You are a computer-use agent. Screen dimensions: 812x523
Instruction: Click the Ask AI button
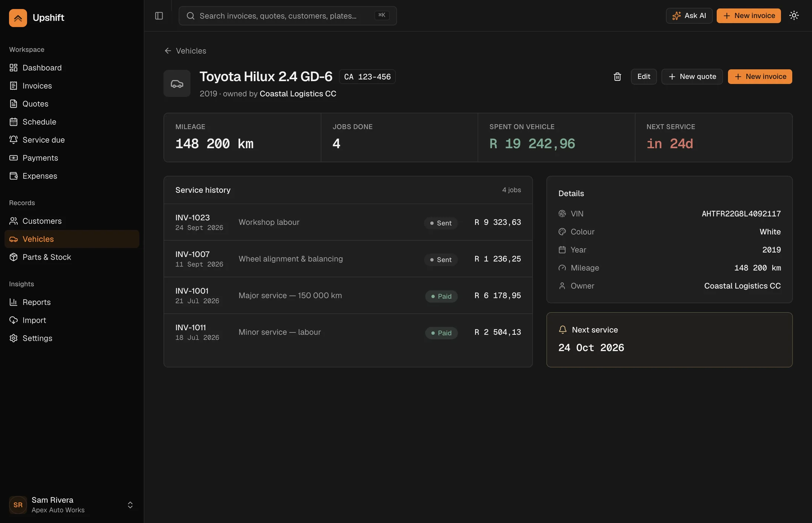(689, 16)
